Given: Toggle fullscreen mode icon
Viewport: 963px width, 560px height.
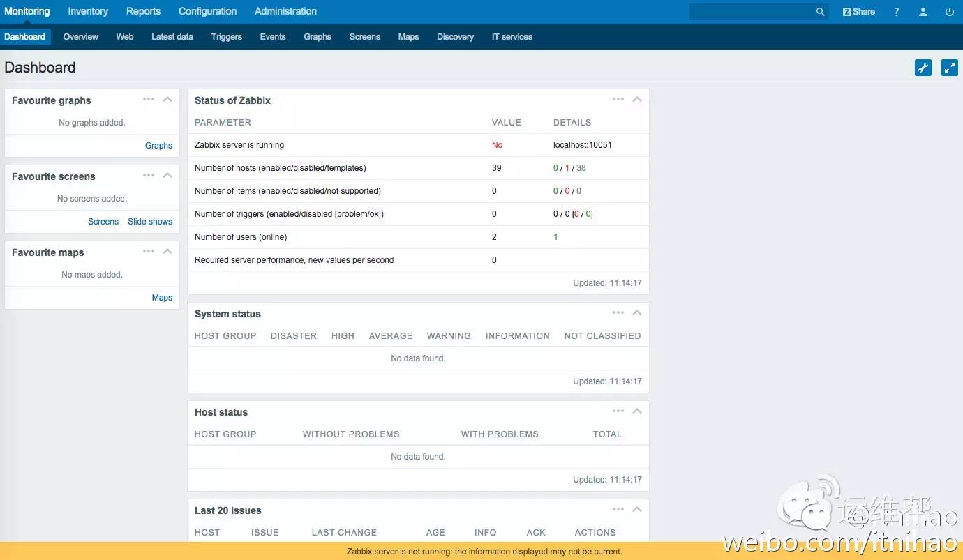Looking at the screenshot, I should point(950,68).
